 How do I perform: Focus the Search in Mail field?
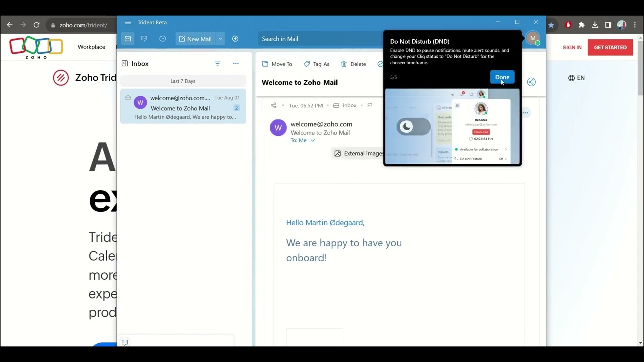pos(320,39)
